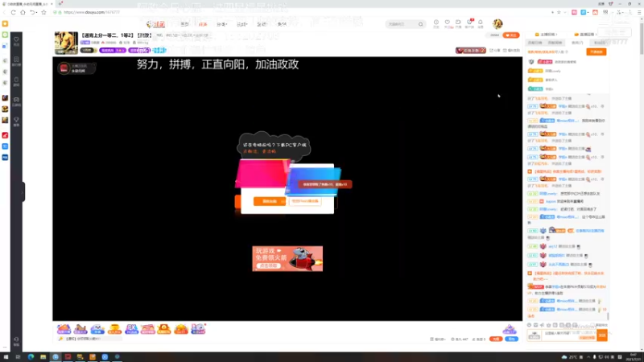
Task: Click the left sidebar heart follow icon
Action: pos(16,41)
